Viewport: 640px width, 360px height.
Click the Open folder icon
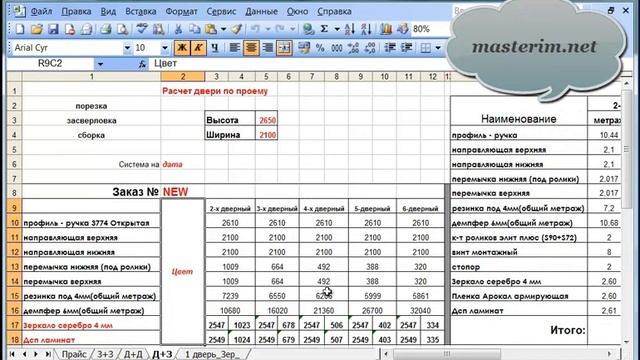tap(36, 29)
